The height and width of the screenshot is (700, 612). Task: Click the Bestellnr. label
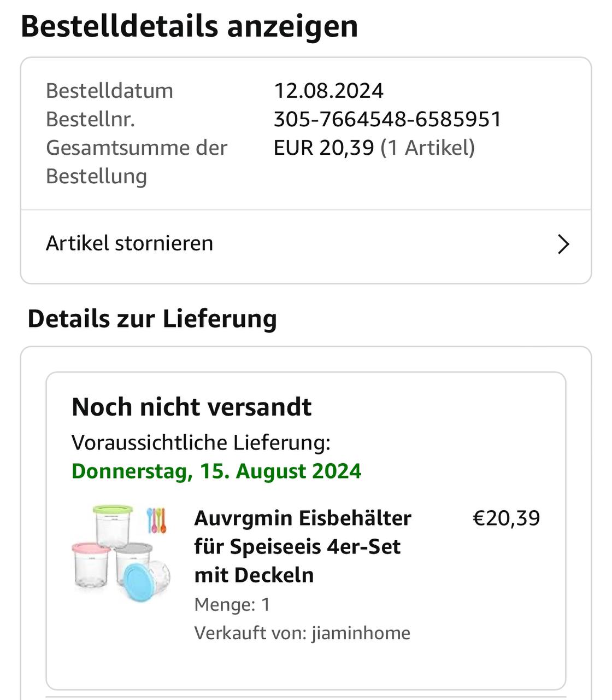[x=90, y=119]
